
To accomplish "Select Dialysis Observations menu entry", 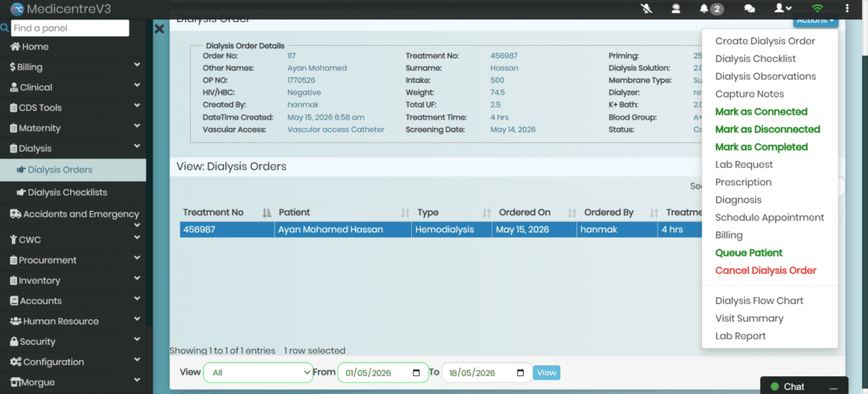I will 765,76.
